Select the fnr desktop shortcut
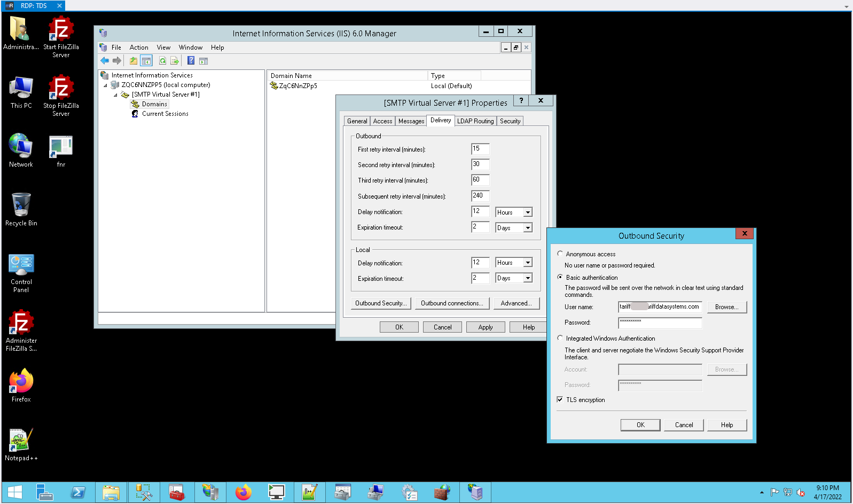Image resolution: width=853 pixels, height=504 pixels. (x=61, y=151)
